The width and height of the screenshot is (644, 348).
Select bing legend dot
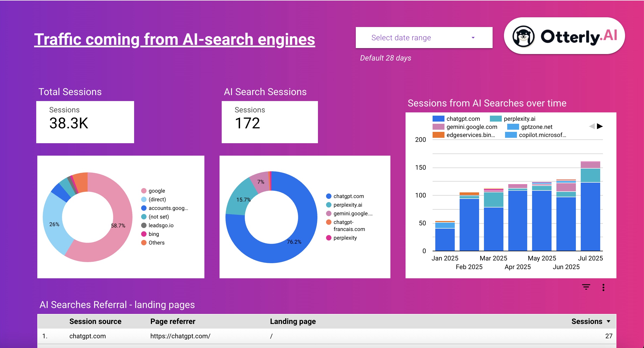click(x=144, y=234)
